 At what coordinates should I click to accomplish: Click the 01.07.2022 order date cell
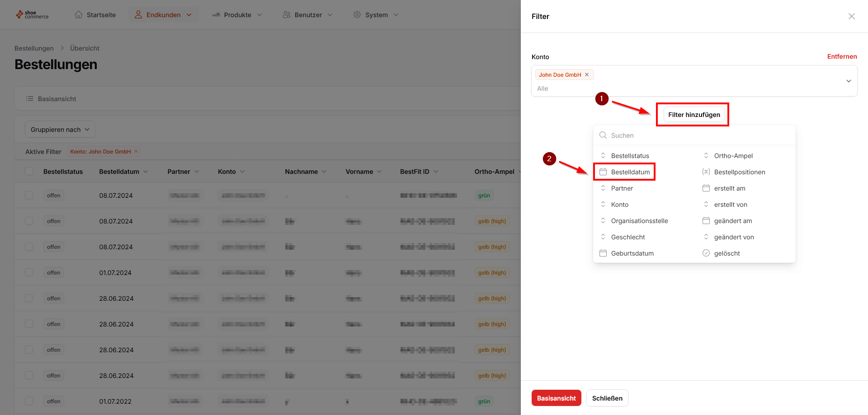click(x=115, y=401)
